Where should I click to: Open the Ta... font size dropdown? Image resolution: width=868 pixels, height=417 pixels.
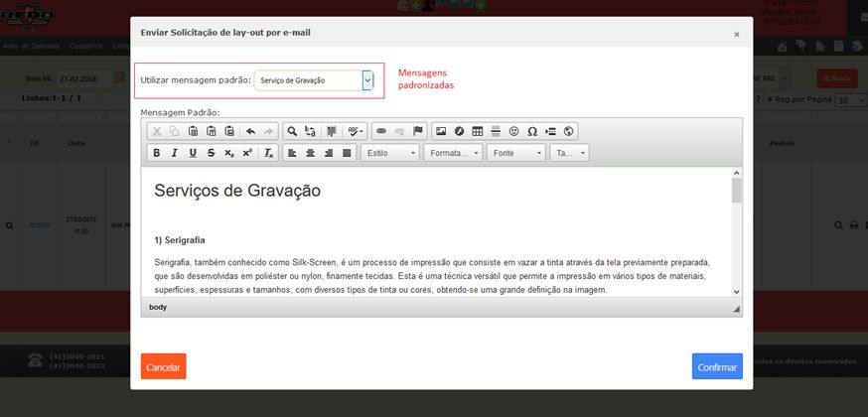click(570, 153)
